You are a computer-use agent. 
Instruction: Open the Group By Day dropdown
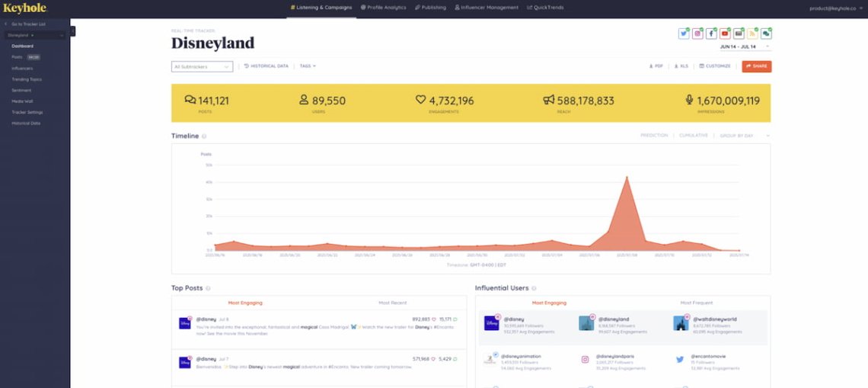(x=742, y=136)
